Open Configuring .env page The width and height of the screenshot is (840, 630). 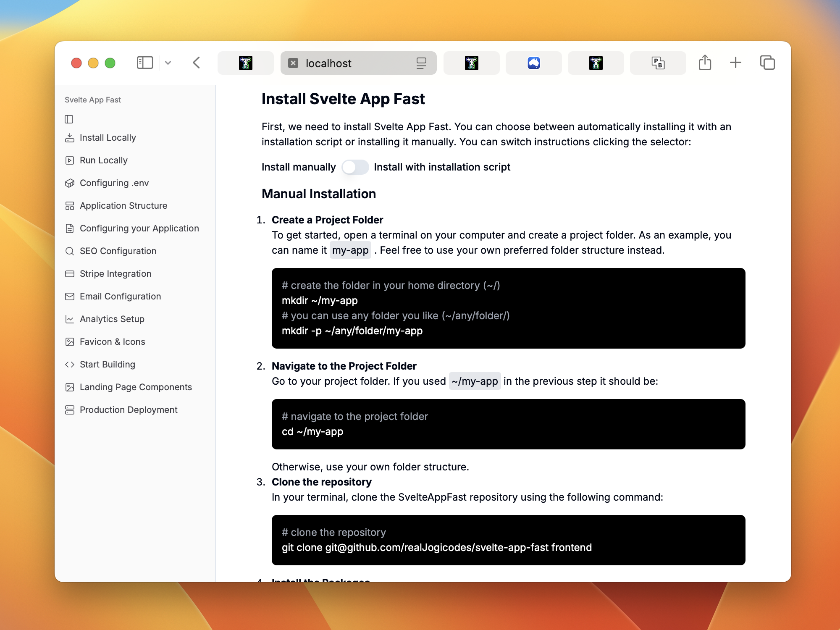pyautogui.click(x=114, y=183)
